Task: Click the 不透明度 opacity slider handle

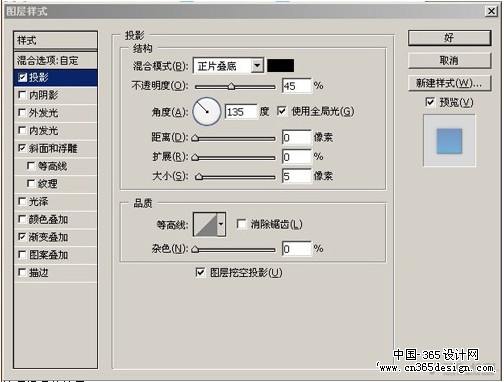Action: (231, 87)
